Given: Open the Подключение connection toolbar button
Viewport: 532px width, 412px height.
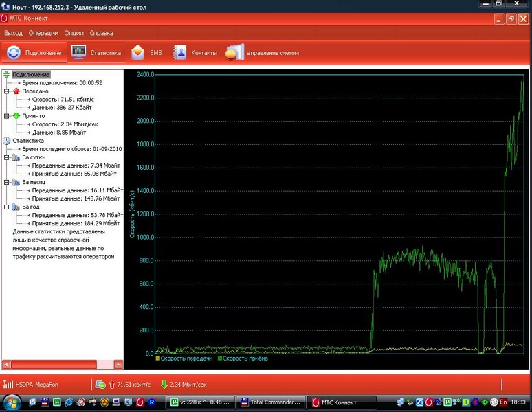Looking at the screenshot, I should coord(34,53).
